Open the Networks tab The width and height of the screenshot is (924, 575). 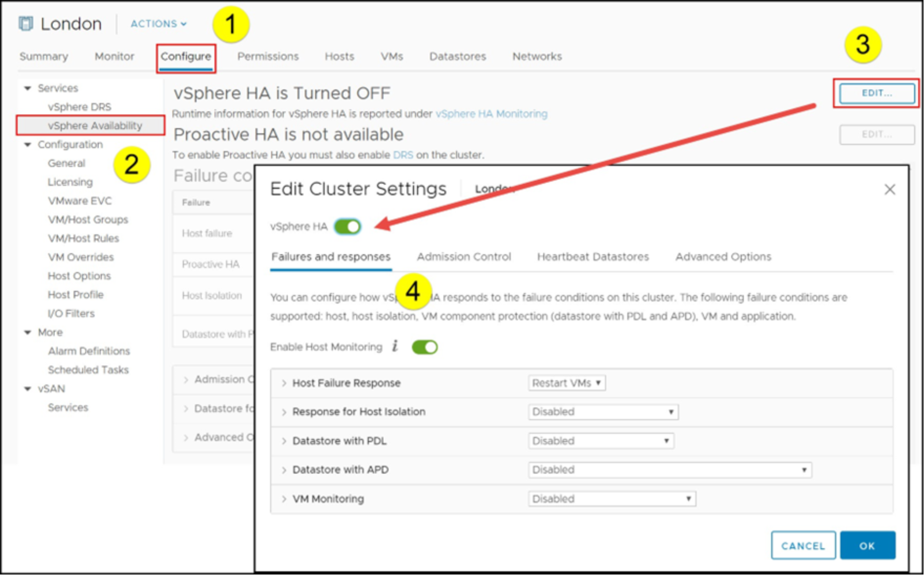click(x=537, y=56)
